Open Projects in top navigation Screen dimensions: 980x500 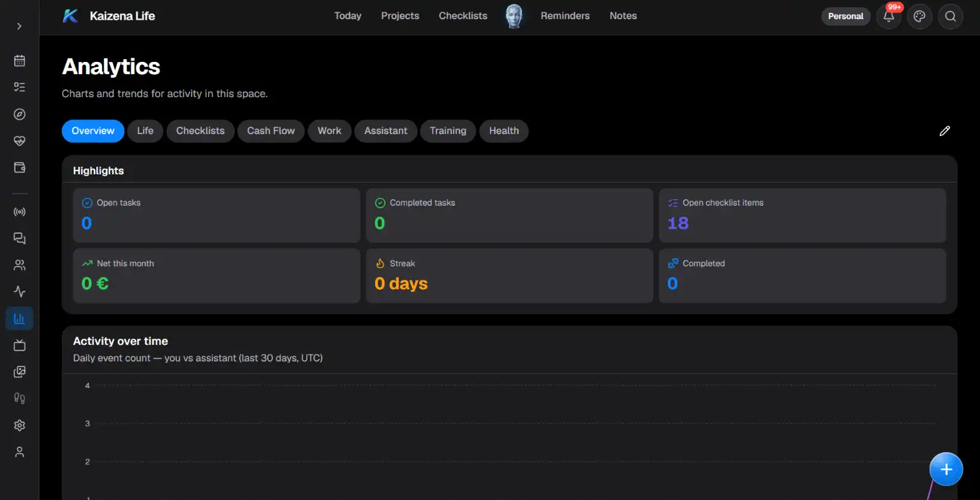point(400,16)
